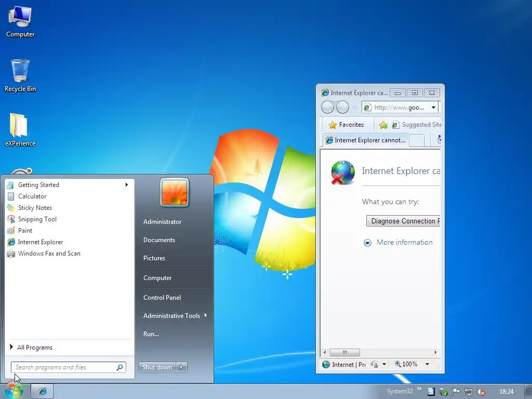Click the 100% zoom level button
Image resolution: width=532 pixels, height=399 pixels.
click(x=406, y=364)
